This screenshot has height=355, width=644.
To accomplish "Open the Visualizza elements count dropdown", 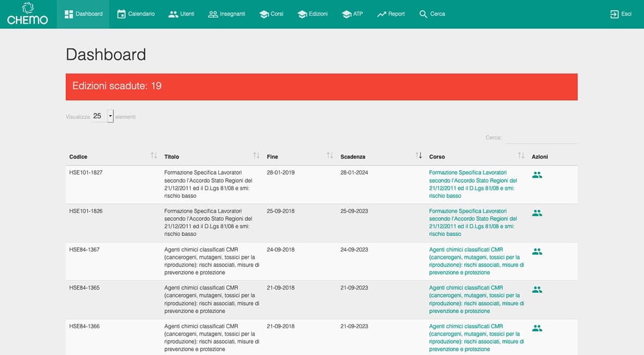I will 110,116.
